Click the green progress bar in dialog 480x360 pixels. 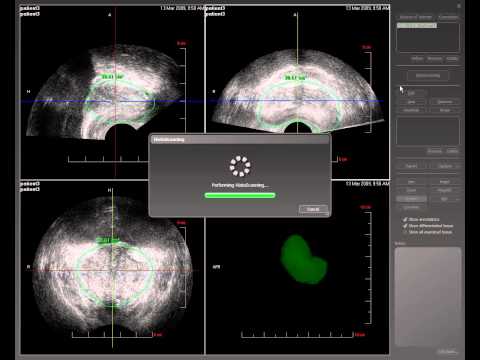[240, 195]
